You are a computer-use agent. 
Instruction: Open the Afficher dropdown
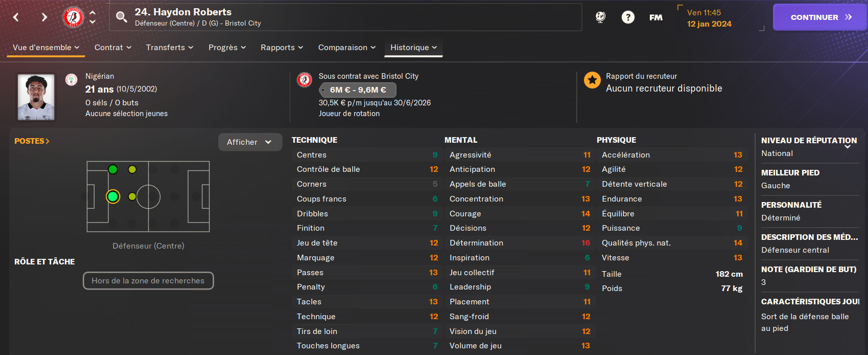(x=250, y=142)
